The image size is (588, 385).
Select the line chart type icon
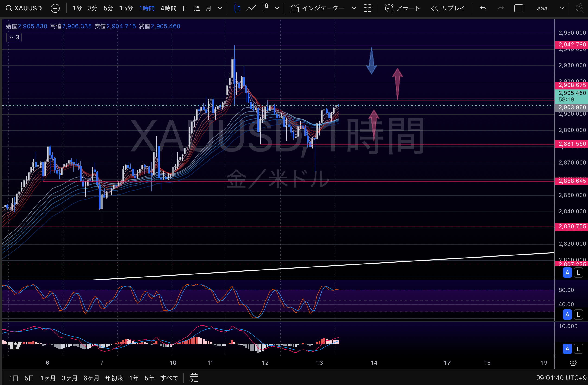pyautogui.click(x=250, y=8)
